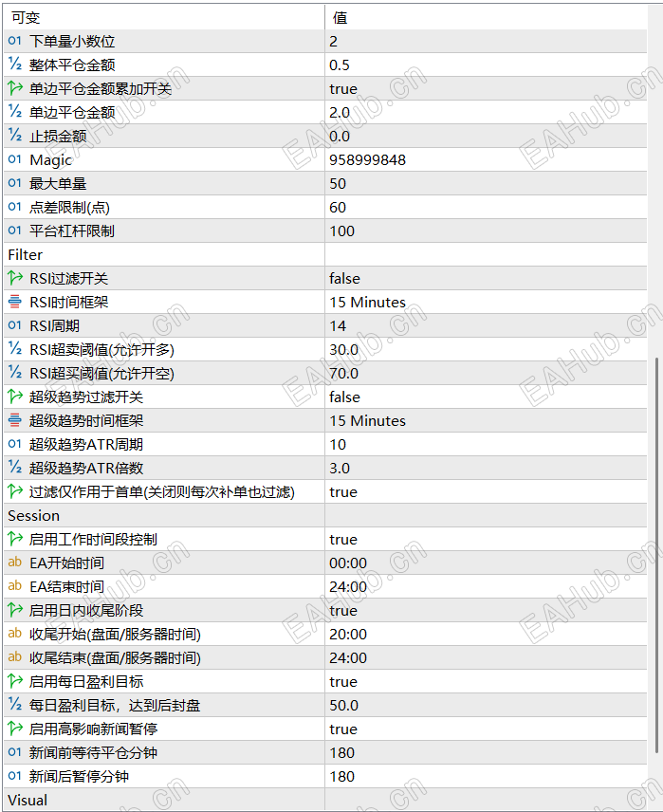Viewport: 663px width, 812px height.
Task: Select the 收尾结束(盘面/服务器时间) label
Action: 115,657
